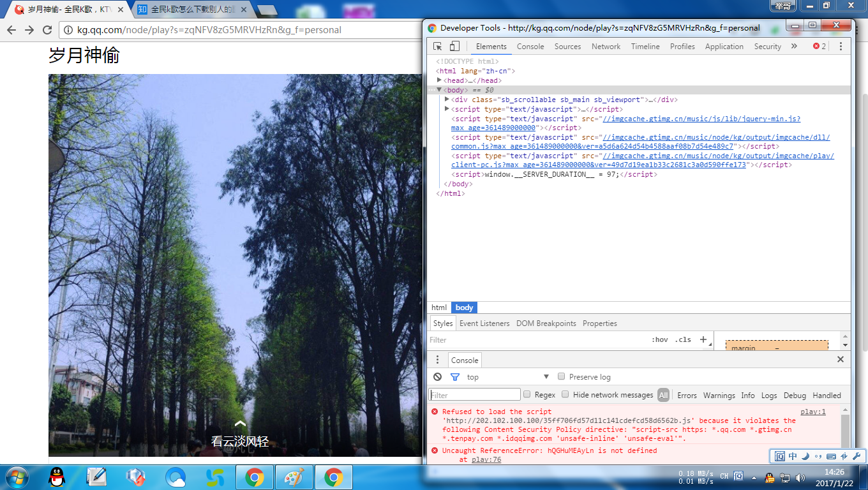Open the QQ penguin app in taskbar

click(x=58, y=477)
